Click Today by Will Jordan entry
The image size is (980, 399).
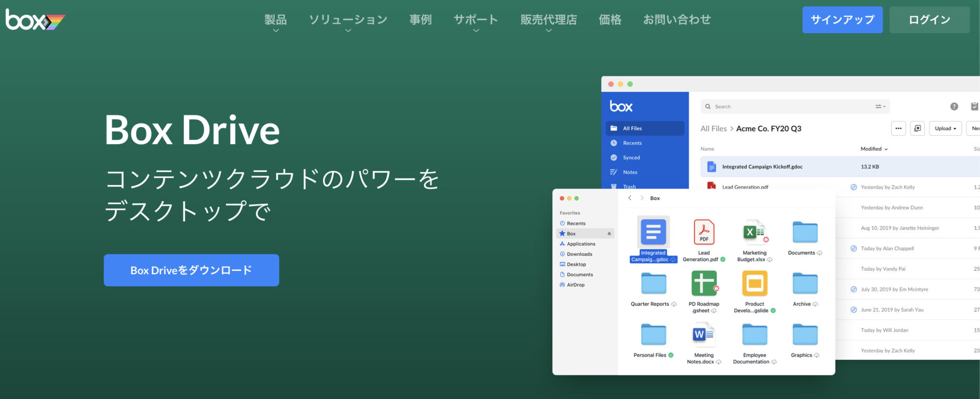pyautogui.click(x=884, y=331)
